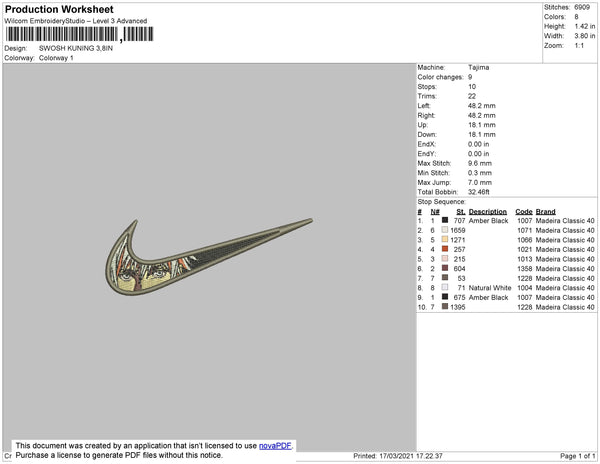Click the Machine value Tajima
The width and height of the screenshot is (600, 464).
click(x=478, y=67)
